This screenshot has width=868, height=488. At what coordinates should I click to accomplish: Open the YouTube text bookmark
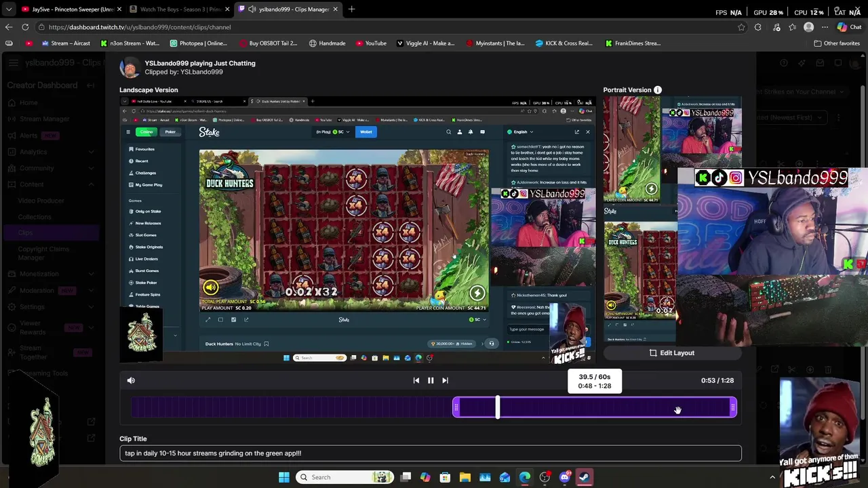[371, 43]
